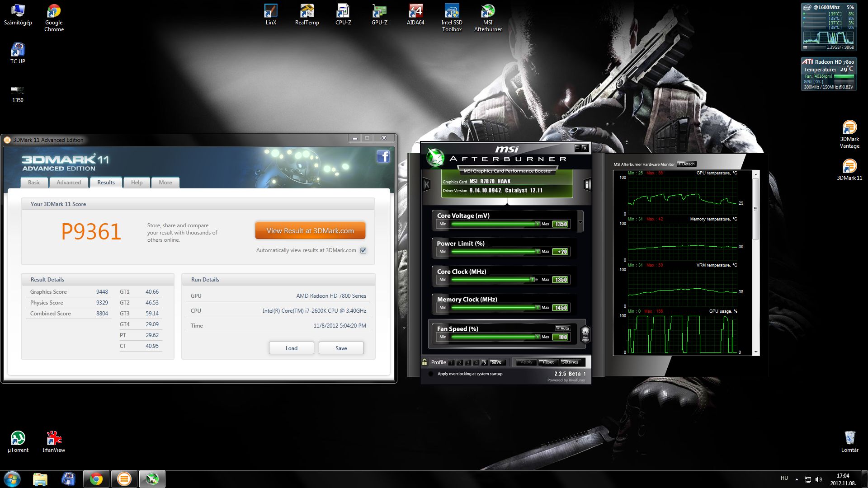
Task: Click the Memory Clock value field 1450
Action: [x=561, y=308]
